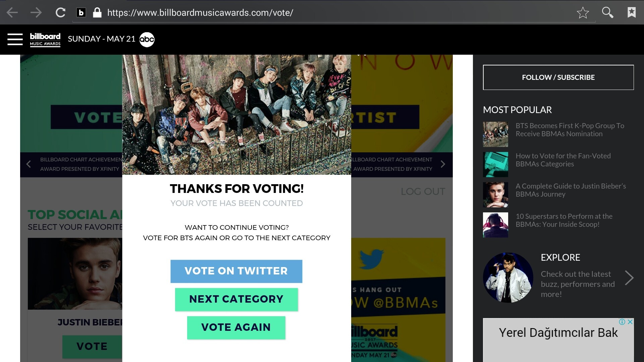Open the Billboard Music Awards logo
The image size is (644, 362).
(45, 40)
